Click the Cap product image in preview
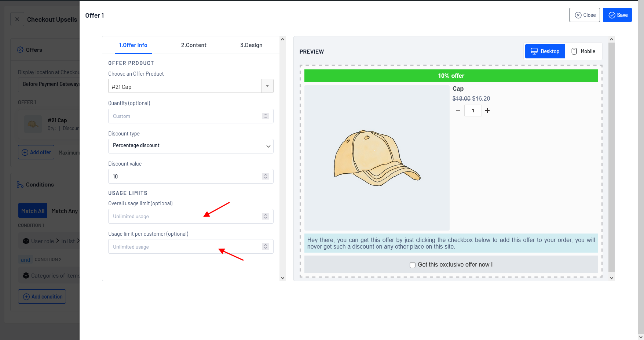This screenshot has width=644, height=340. pyautogui.click(x=377, y=158)
